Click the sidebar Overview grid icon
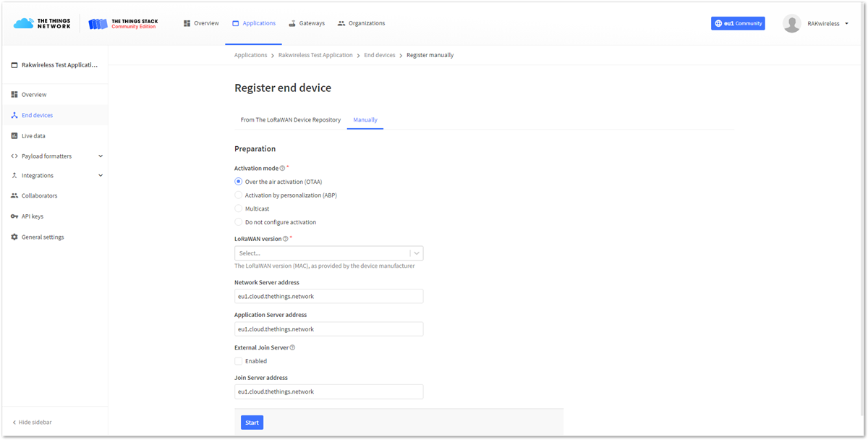Image resolution: width=868 pixels, height=440 pixels. [14, 95]
